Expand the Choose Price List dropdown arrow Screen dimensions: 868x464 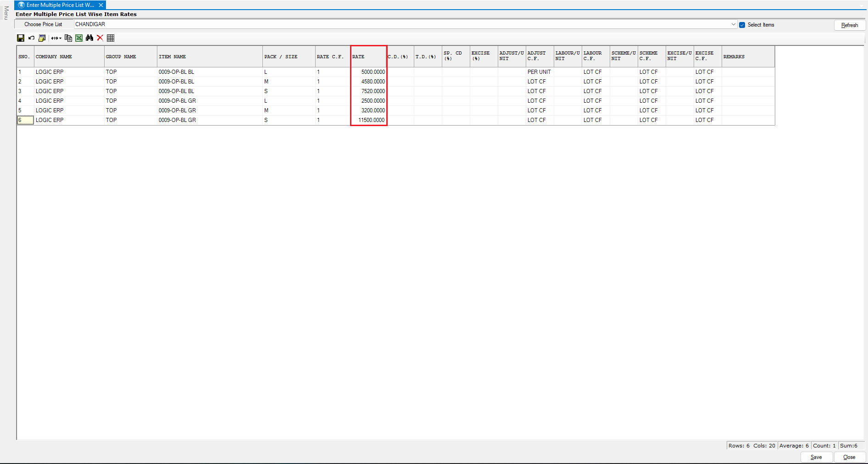733,24
